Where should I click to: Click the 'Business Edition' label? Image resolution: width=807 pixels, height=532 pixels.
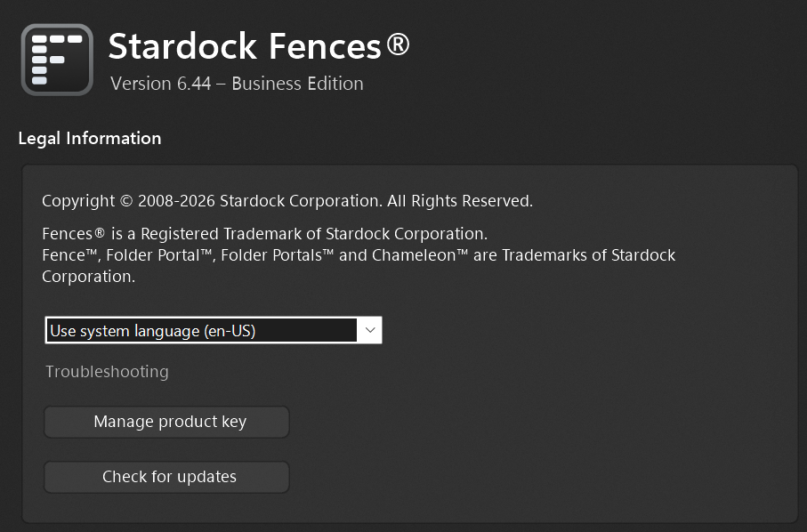[x=298, y=84]
